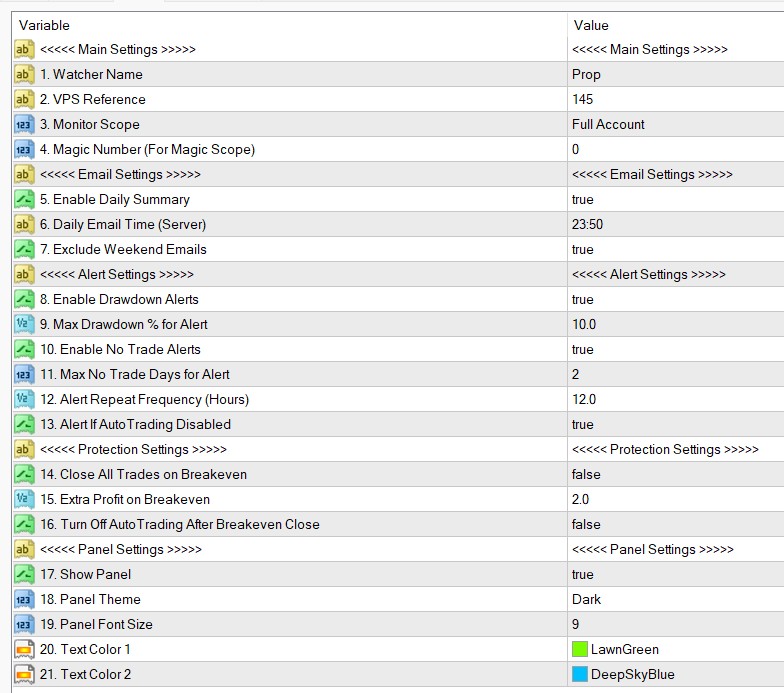The width and height of the screenshot is (784, 693).
Task: Click the color icon beside Text Color 1
Action: 24,650
